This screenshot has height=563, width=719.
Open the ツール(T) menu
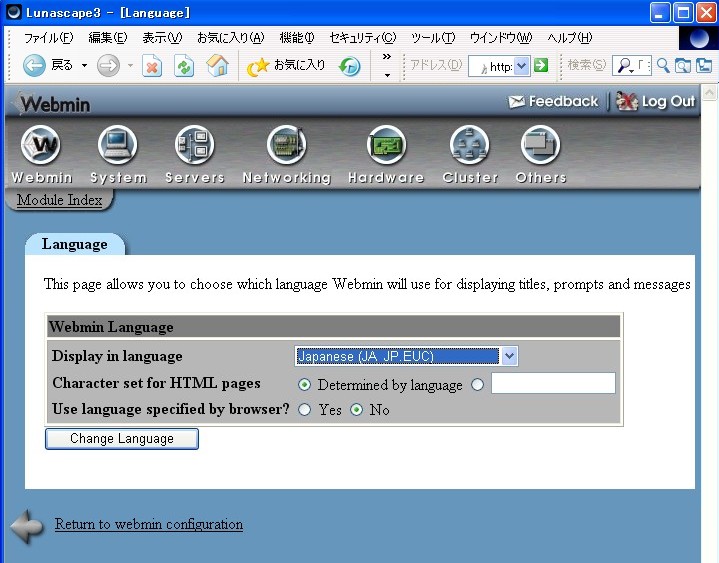[433, 38]
